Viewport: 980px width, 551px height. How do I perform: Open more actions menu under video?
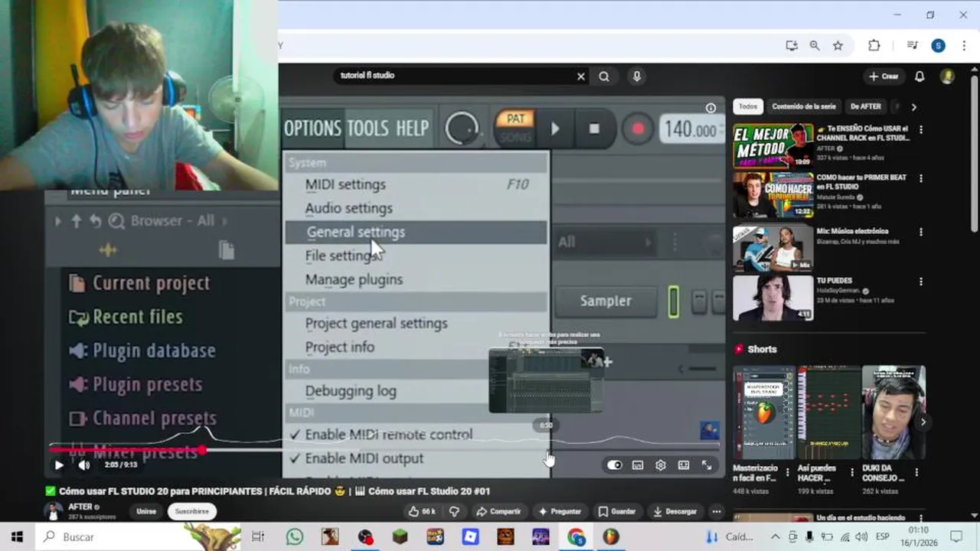(717, 511)
